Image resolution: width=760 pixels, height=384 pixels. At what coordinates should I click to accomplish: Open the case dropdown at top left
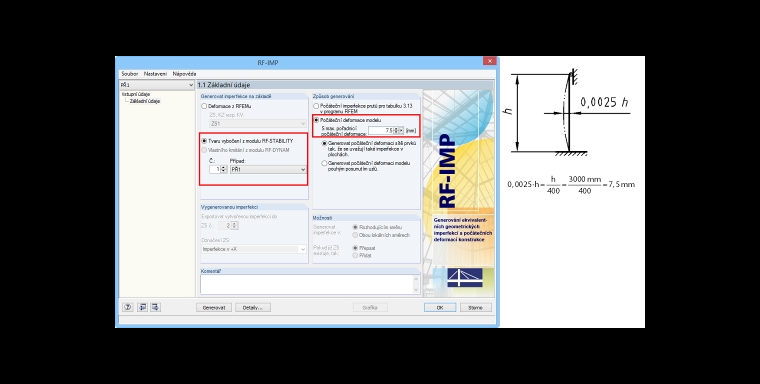(157, 85)
